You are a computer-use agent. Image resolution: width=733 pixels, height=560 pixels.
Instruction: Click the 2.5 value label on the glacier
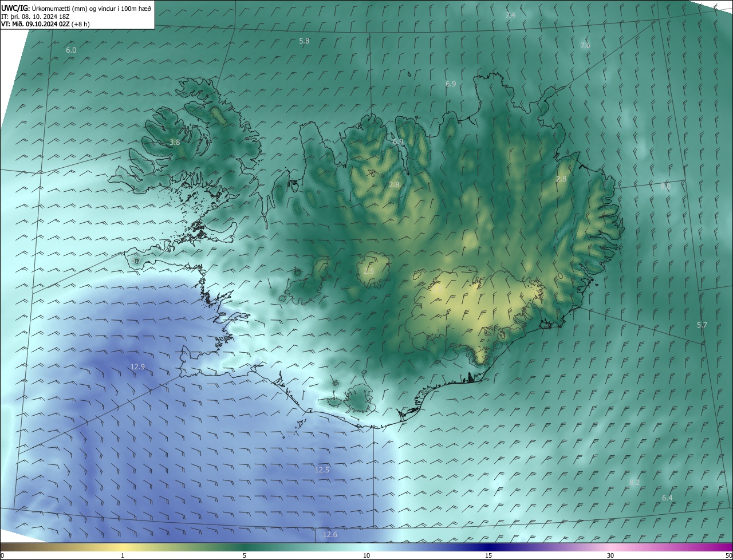(369, 271)
